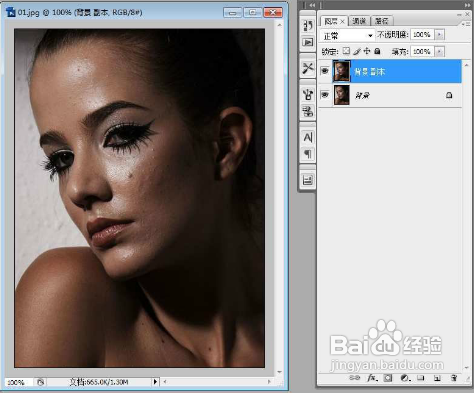
Task: Add a layer mask
Action: coord(388,378)
